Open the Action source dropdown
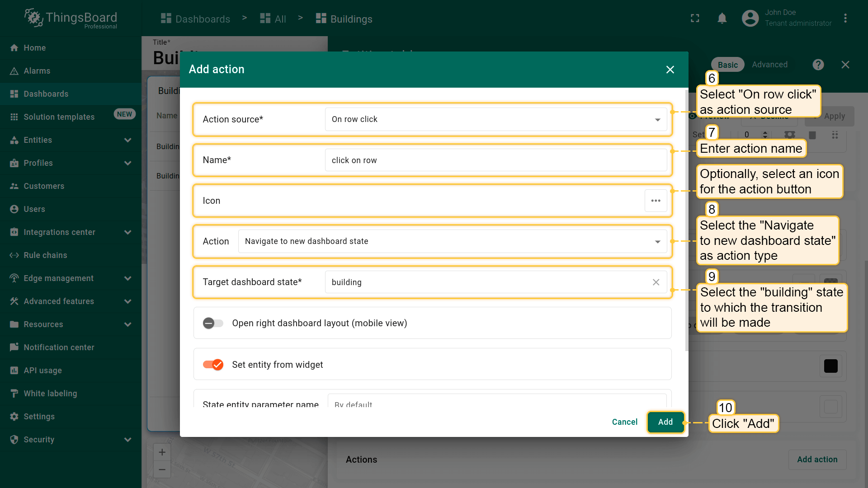The width and height of the screenshot is (868, 488). (x=495, y=119)
